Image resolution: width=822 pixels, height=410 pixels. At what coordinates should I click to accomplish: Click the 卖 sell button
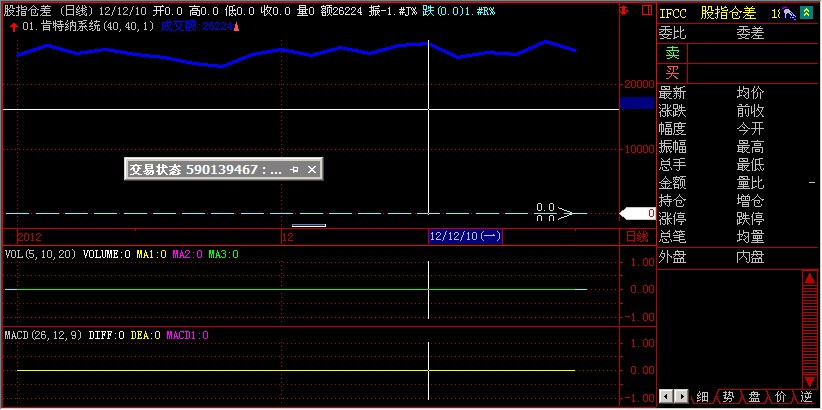click(672, 52)
